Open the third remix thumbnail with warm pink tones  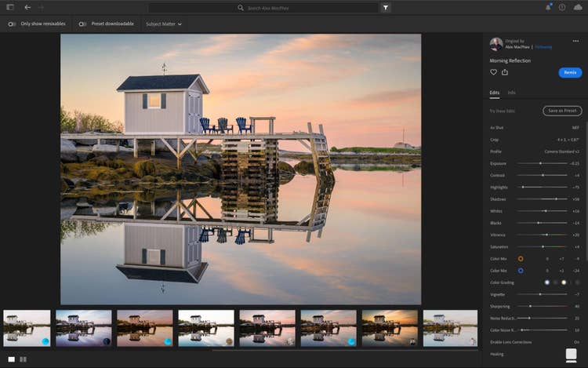[x=145, y=328]
